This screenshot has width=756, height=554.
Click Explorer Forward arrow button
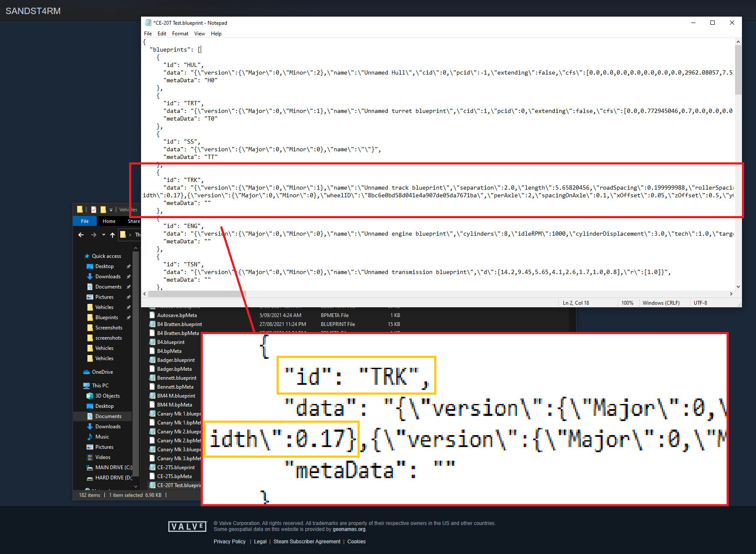(x=94, y=235)
